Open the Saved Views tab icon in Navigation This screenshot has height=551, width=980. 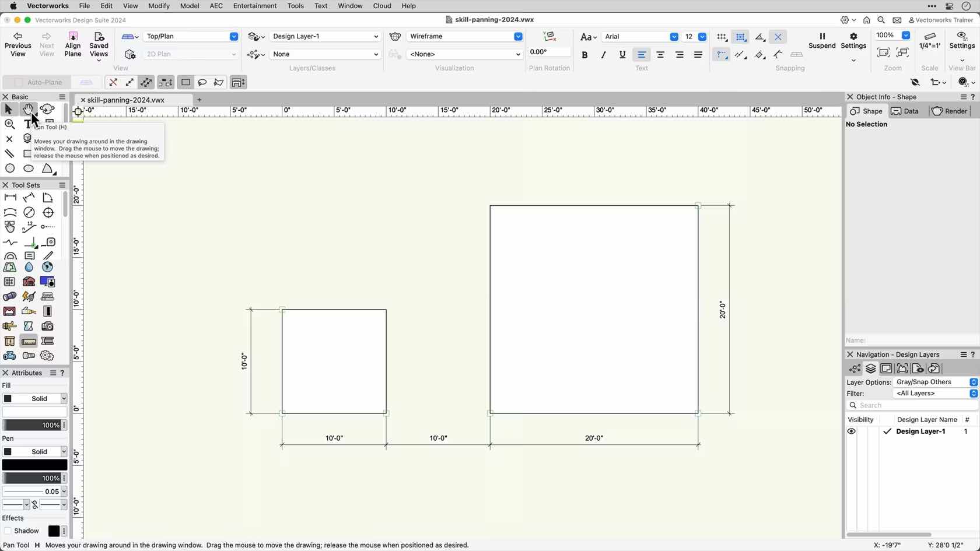[918, 368]
